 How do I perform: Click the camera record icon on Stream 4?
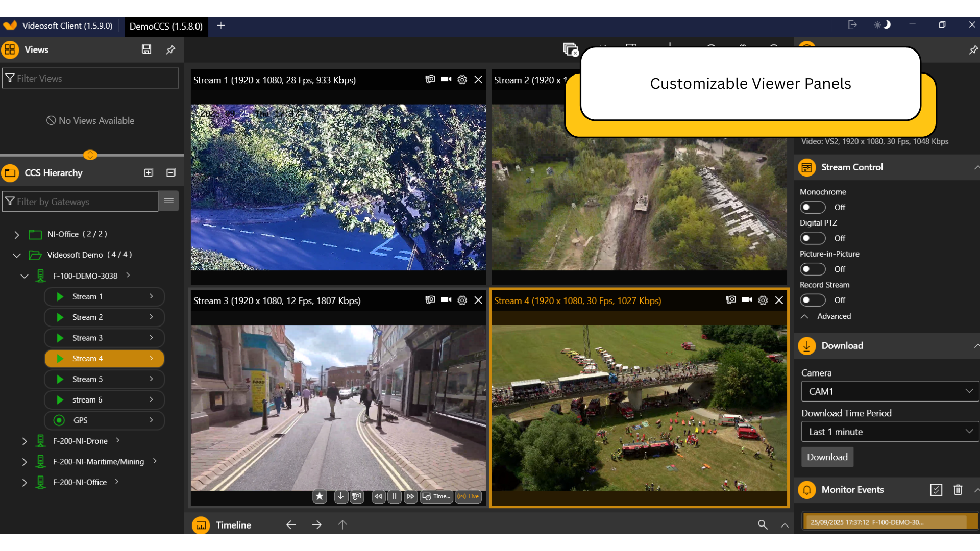(747, 300)
